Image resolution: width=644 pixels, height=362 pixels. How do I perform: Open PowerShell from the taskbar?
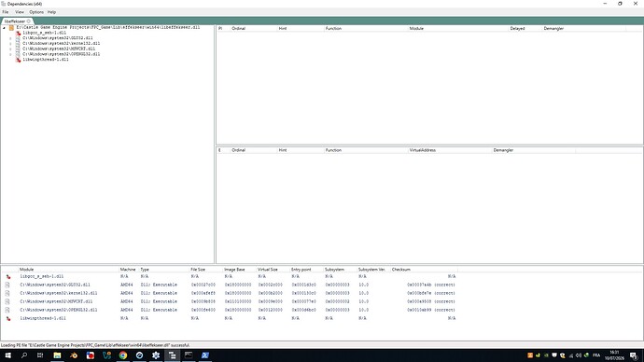(205, 355)
